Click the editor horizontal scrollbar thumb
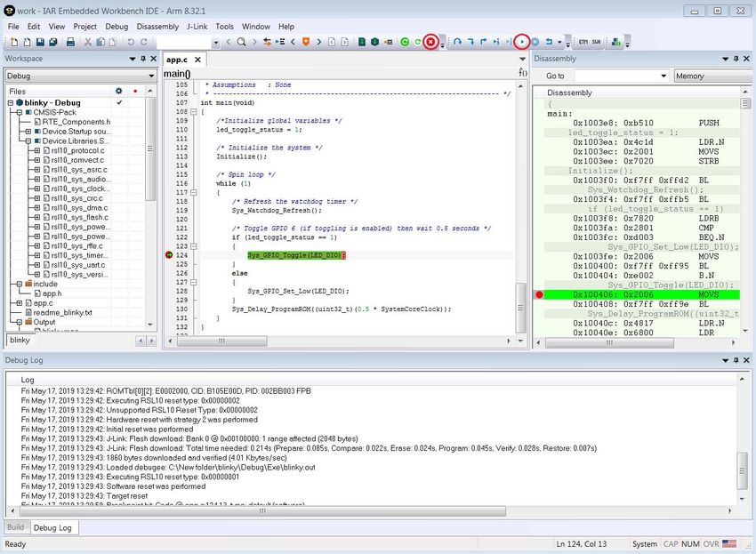 pos(221,341)
